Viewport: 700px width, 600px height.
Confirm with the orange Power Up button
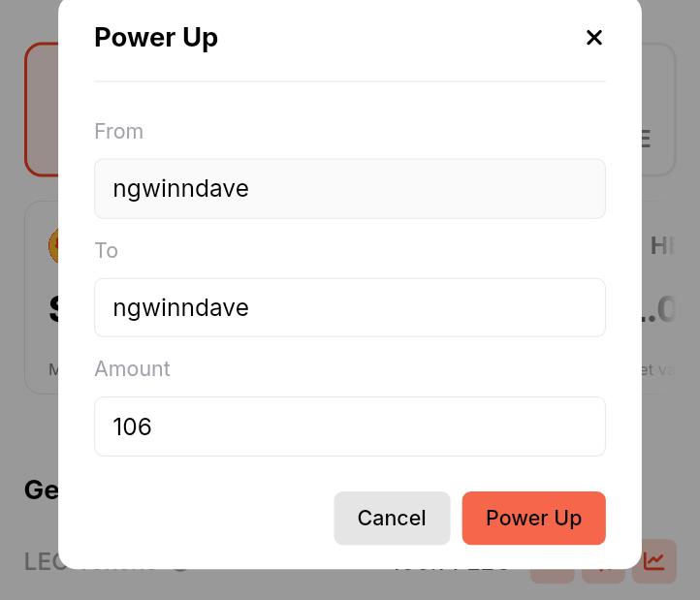point(533,518)
